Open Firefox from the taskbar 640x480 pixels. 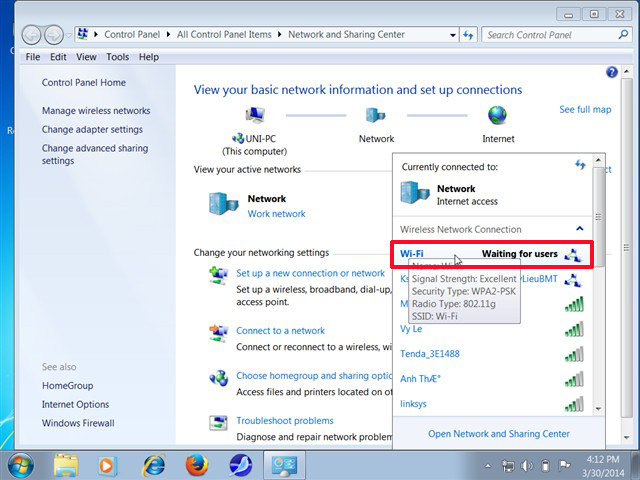[x=196, y=465]
